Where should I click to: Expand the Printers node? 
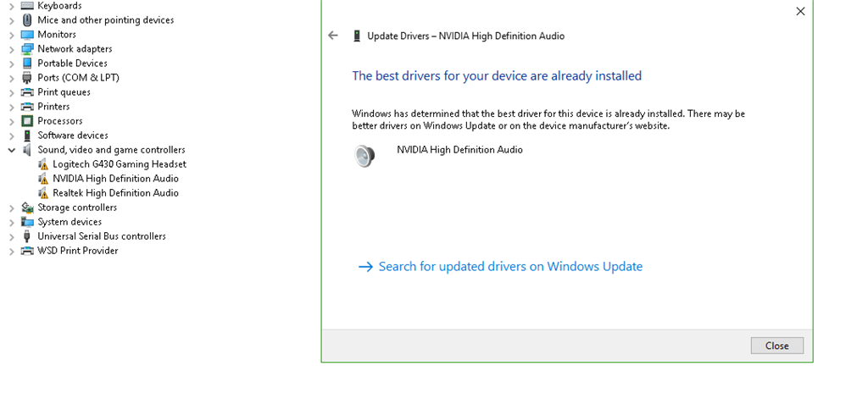tap(12, 107)
